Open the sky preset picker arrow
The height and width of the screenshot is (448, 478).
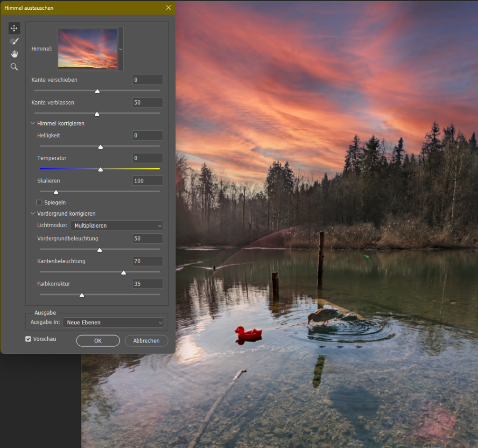coord(121,49)
